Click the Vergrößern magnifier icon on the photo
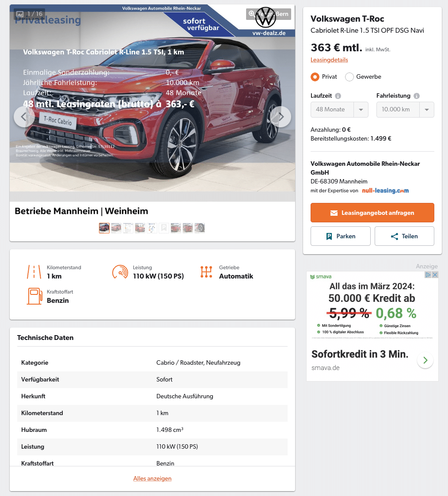 point(252,14)
